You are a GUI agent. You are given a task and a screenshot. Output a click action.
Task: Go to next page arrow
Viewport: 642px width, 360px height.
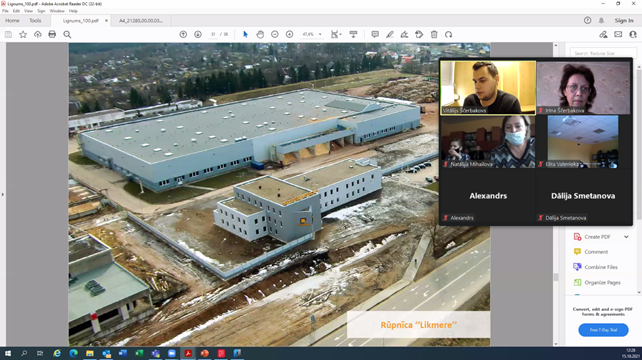tap(198, 34)
